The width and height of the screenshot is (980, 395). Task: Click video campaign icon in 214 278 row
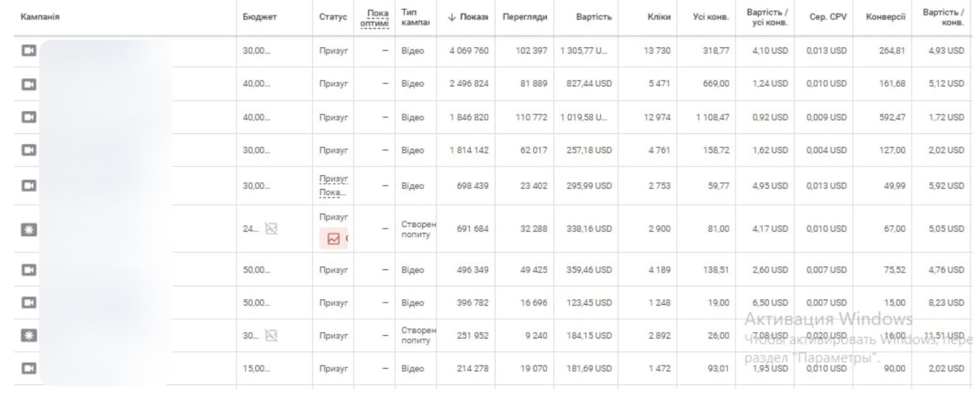pos(29,368)
